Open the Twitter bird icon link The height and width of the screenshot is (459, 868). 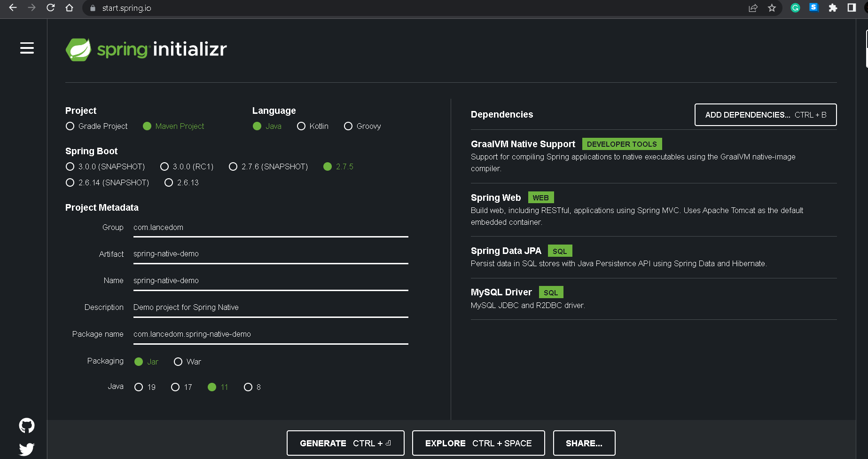point(27,449)
